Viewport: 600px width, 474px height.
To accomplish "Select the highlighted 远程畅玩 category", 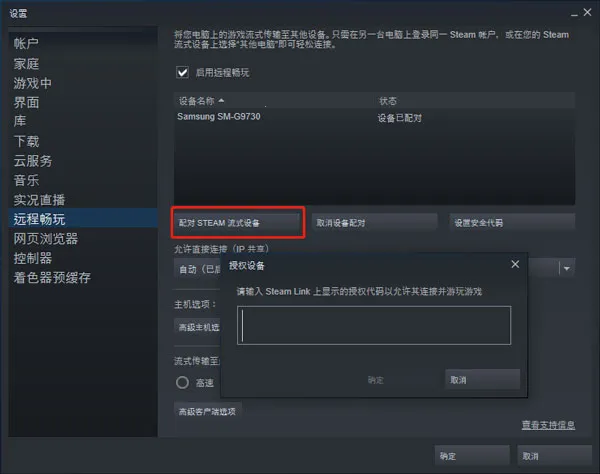I will [x=83, y=219].
